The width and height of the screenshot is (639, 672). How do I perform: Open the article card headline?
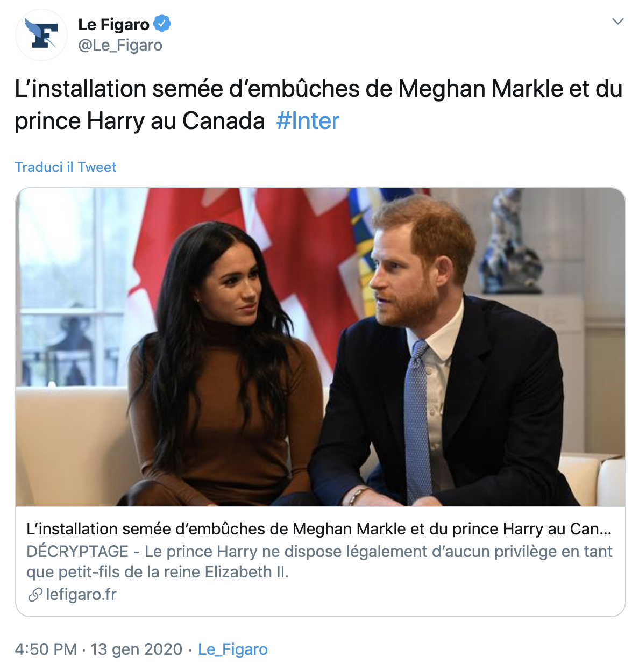click(x=318, y=529)
